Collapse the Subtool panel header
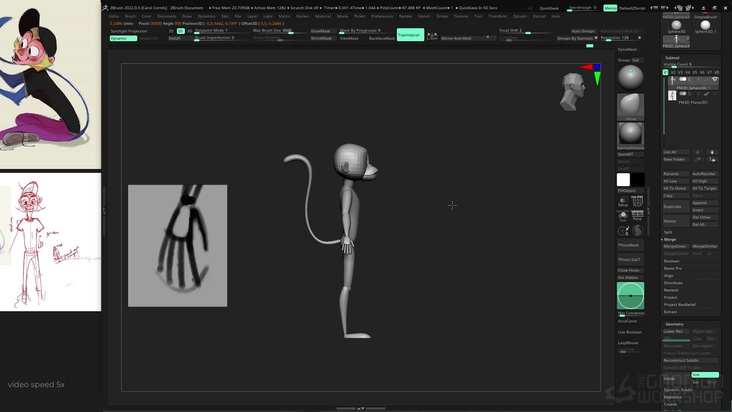 tap(672, 58)
